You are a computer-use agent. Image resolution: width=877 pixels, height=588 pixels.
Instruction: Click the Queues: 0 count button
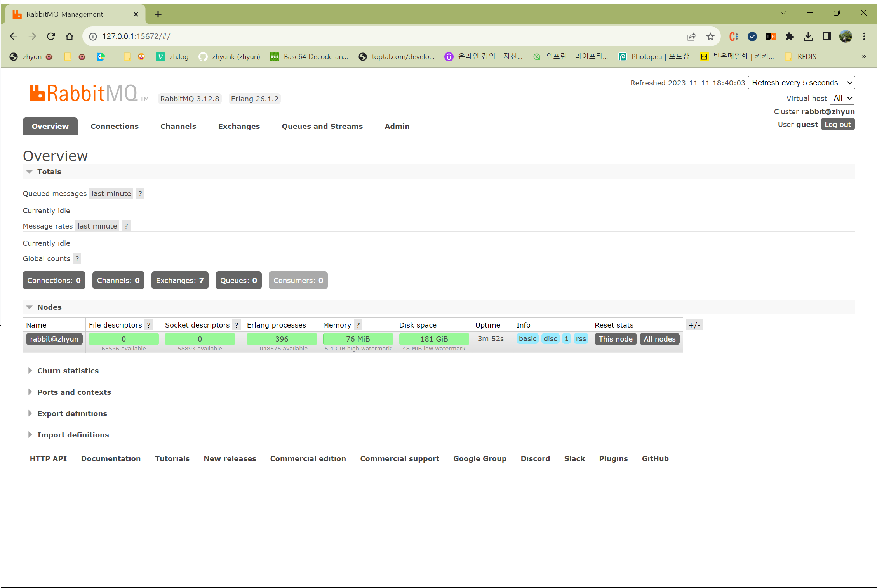238,280
